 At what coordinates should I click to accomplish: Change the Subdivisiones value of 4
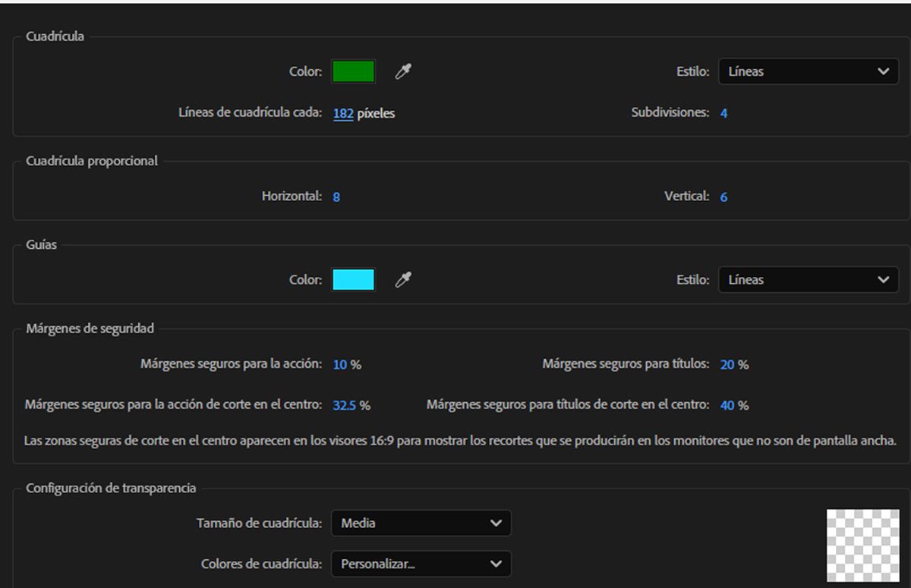[723, 112]
